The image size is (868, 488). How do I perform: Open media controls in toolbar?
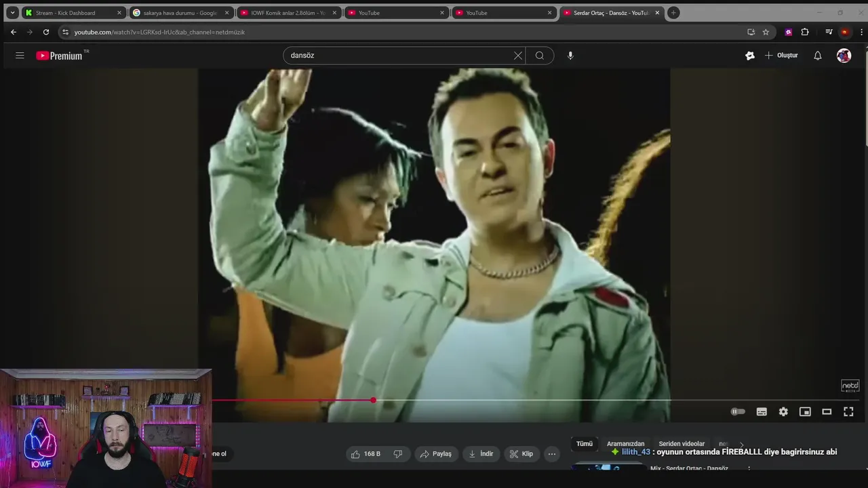click(829, 32)
